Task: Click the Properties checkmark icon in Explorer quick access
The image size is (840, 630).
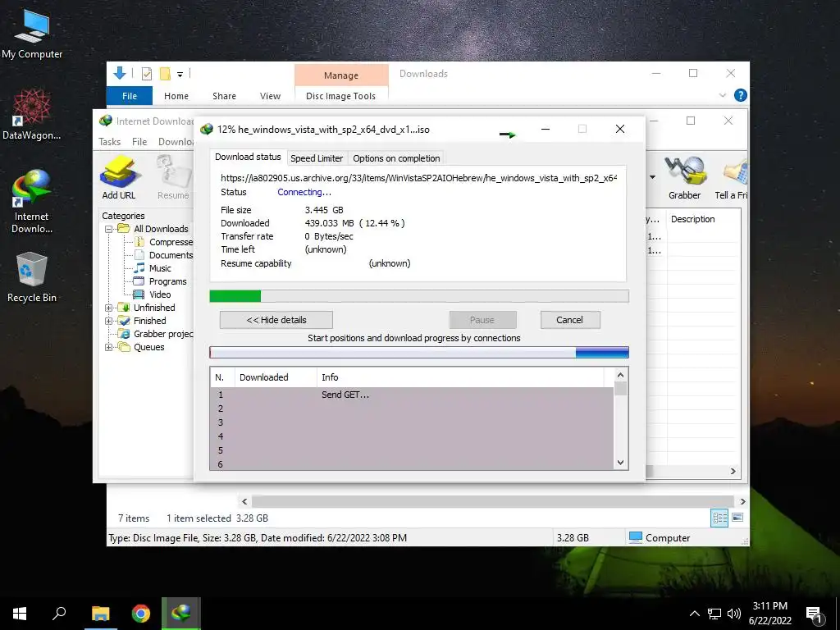Action: [147, 73]
